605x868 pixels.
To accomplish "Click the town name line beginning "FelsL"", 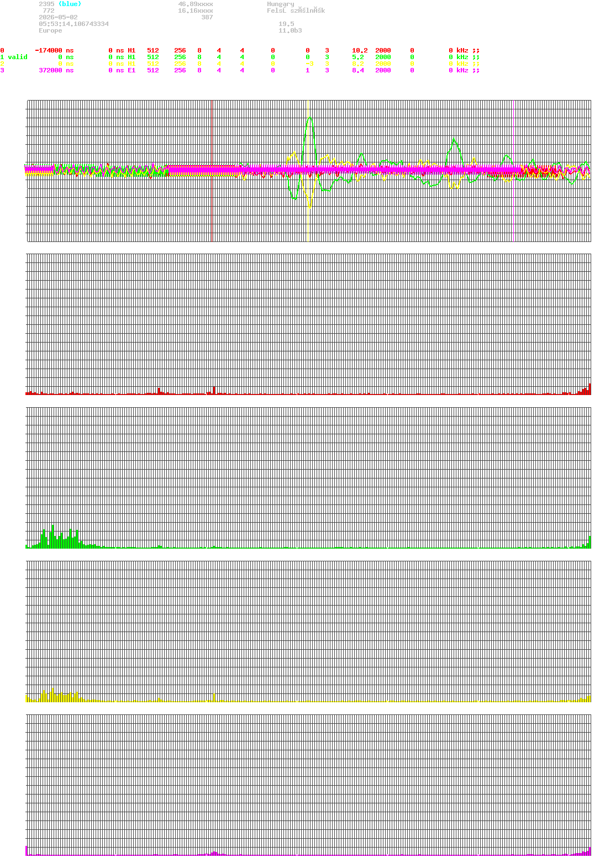I will pos(296,10).
